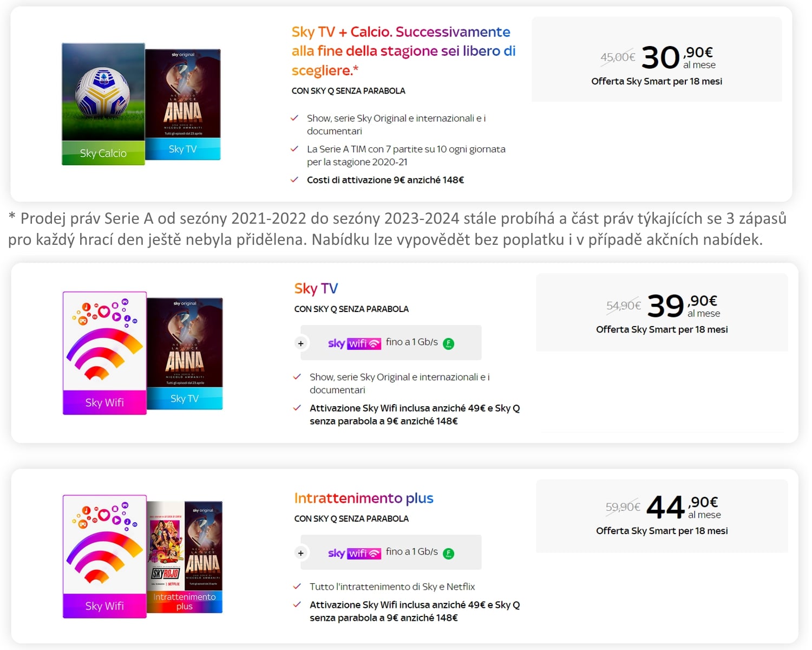Open the Intrattenimento plus pack image
812x650 pixels.
(185, 557)
